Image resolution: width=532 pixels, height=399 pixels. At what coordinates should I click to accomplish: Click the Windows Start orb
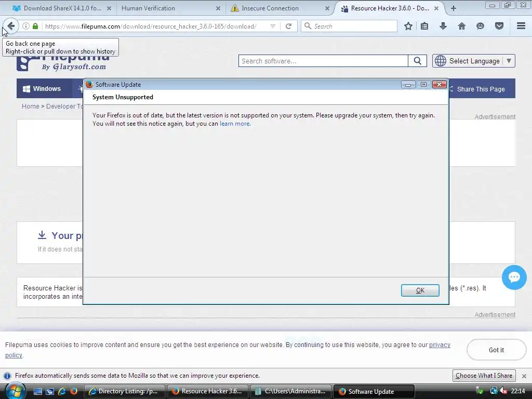(15, 391)
